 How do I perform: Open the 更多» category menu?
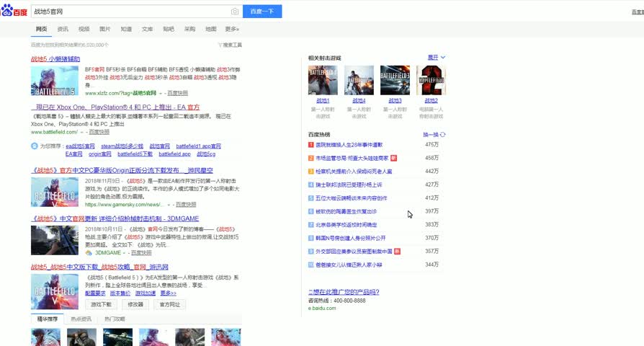pyautogui.click(x=232, y=29)
